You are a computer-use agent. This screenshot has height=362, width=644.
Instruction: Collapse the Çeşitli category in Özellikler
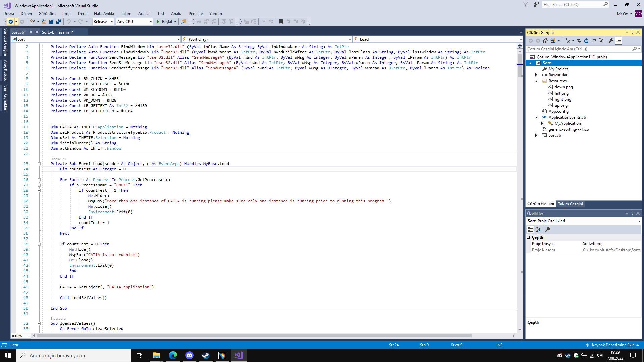pyautogui.click(x=528, y=237)
